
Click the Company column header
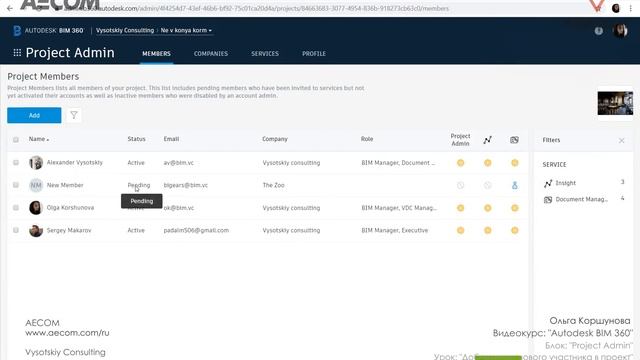click(275, 139)
